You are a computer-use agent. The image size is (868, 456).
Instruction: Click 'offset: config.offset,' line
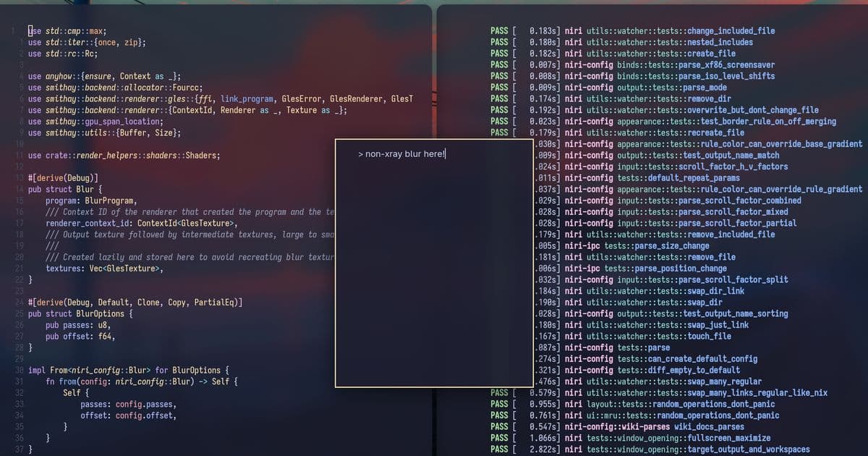pyautogui.click(x=129, y=415)
